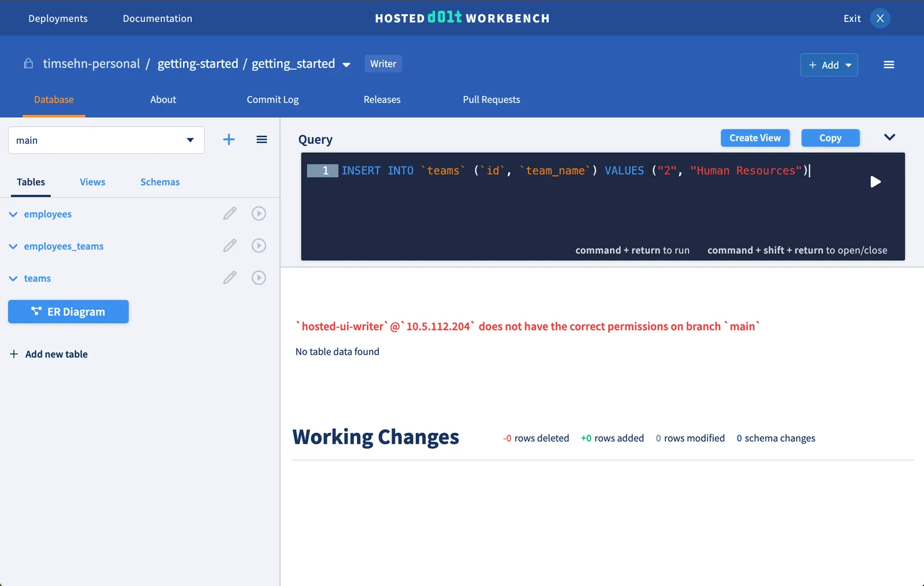924x586 pixels.
Task: Open the main branch dropdown
Action: click(x=106, y=140)
